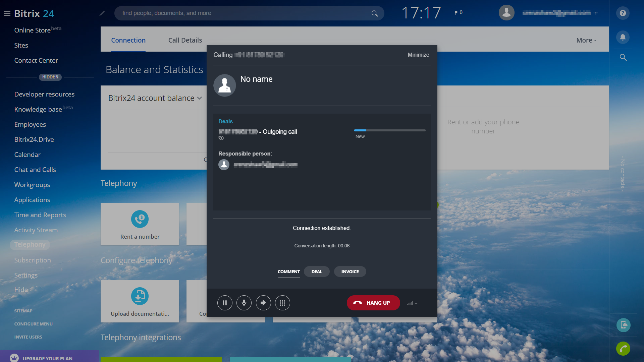Image resolution: width=644 pixels, height=362 pixels.
Task: Click green phone dialer button
Action: (623, 349)
